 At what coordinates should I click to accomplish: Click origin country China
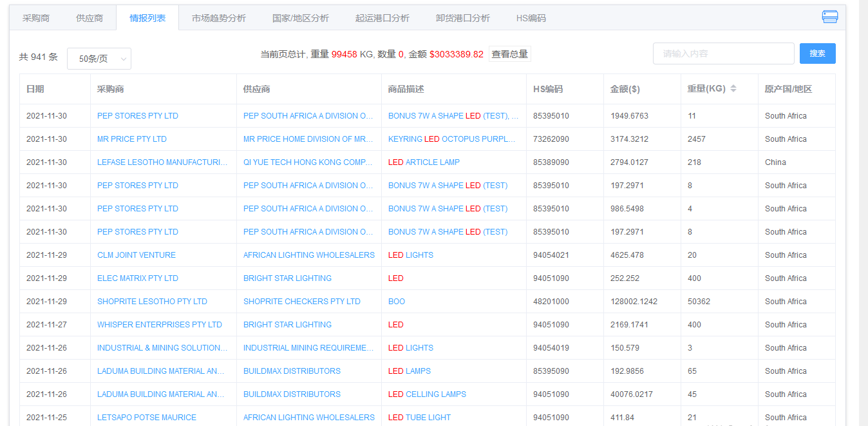pyautogui.click(x=775, y=162)
